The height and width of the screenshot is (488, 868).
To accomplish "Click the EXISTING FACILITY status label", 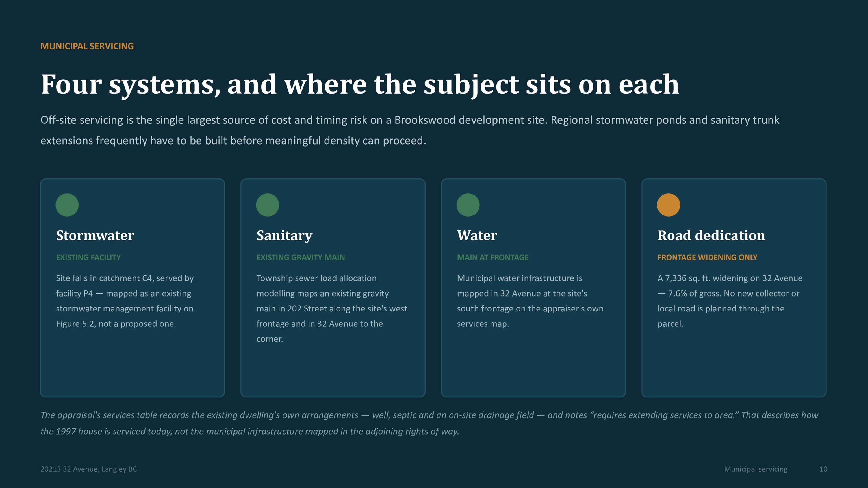I will pyautogui.click(x=88, y=257).
